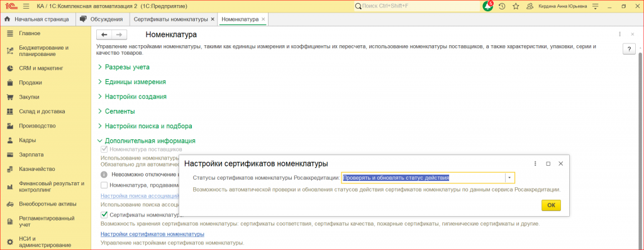
Task: Click the user name Кирдина Анна Юрьевна
Action: (x=563, y=6)
